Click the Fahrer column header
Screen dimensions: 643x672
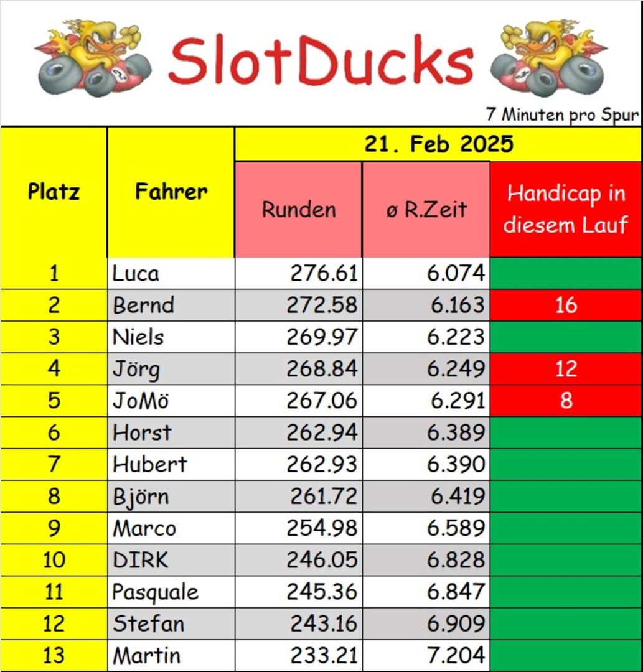coord(171,192)
